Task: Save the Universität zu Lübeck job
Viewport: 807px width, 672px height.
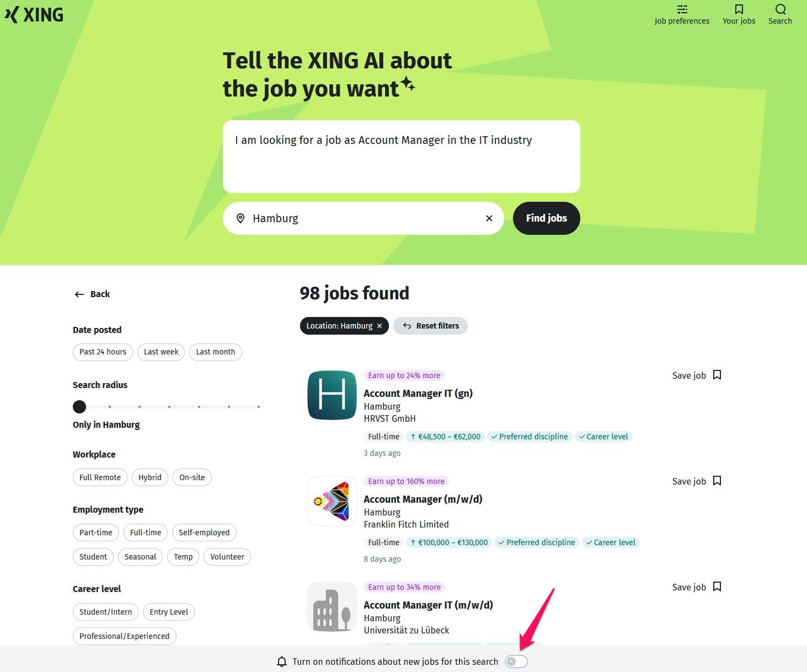Action: tap(697, 587)
